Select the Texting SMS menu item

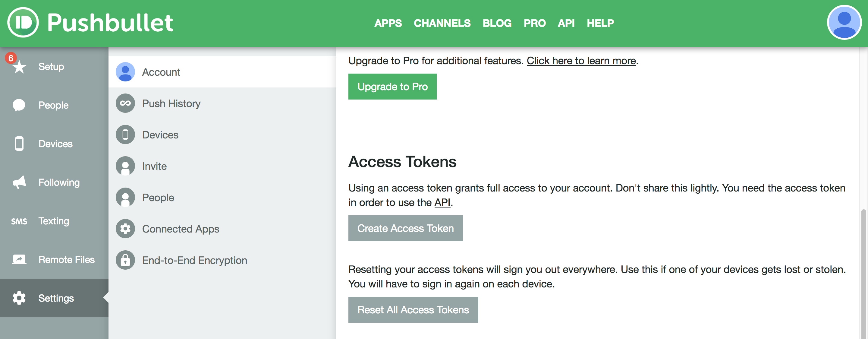click(x=54, y=220)
